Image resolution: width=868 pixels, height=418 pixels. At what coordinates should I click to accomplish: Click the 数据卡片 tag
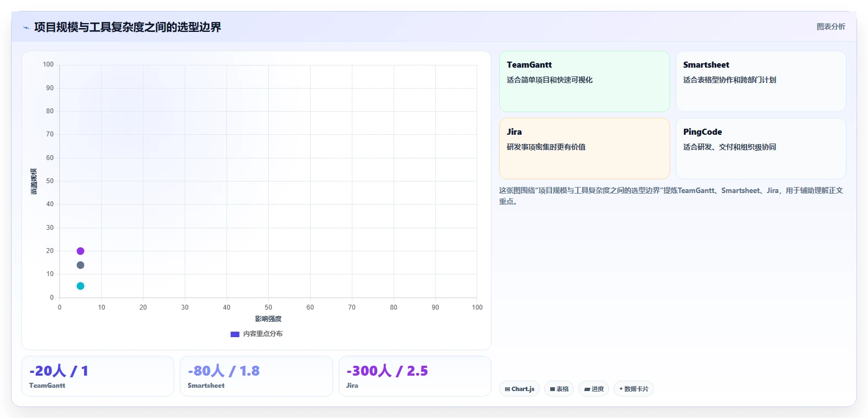tap(633, 389)
